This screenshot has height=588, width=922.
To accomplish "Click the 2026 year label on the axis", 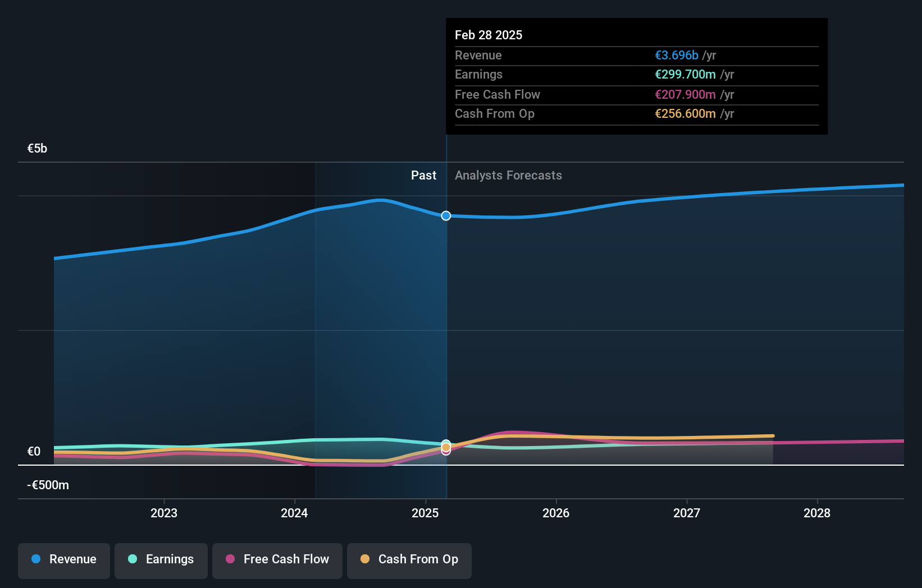I will [x=555, y=512].
